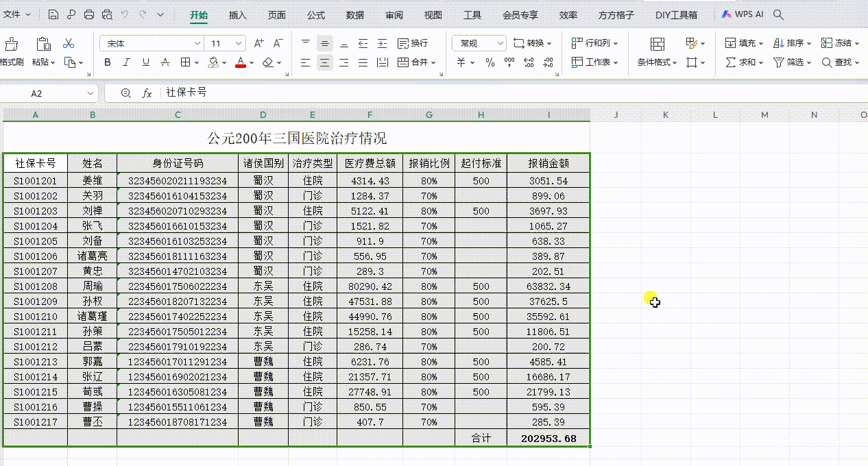Toggle underline formatting
This screenshot has width=868, height=466.
tap(145, 62)
